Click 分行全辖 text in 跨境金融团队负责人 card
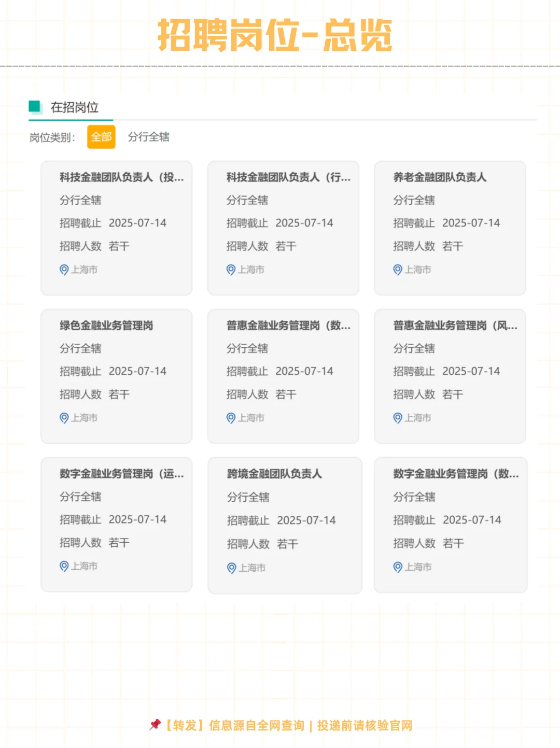This screenshot has height=748, width=560. point(248,497)
